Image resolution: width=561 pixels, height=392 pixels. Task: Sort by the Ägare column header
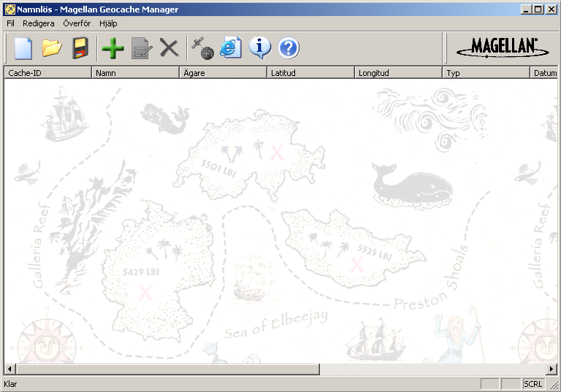[x=223, y=72]
